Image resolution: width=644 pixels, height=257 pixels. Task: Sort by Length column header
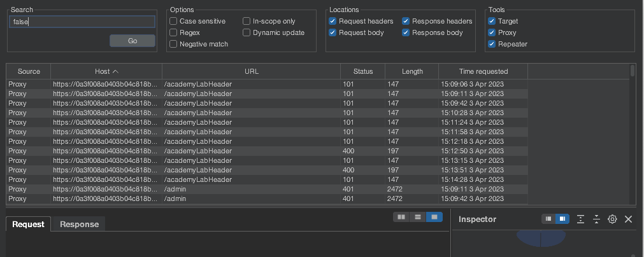412,71
